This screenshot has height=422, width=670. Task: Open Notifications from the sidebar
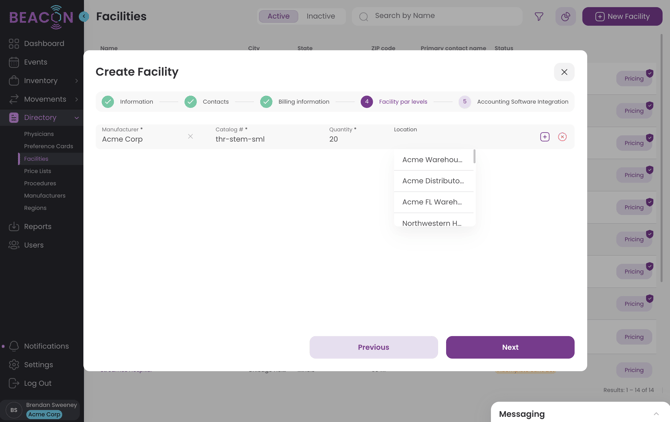(46, 346)
